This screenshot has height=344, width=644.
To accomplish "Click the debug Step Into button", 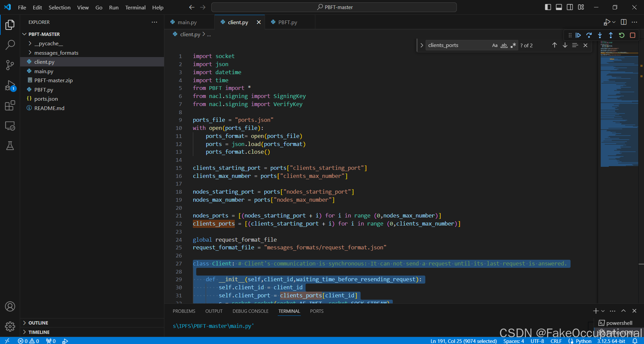I will tap(600, 35).
